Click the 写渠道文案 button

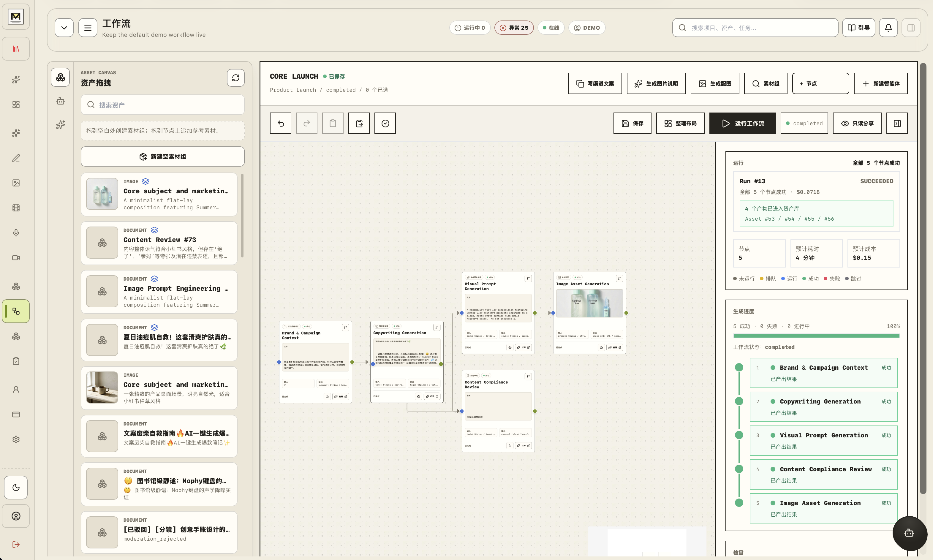[x=595, y=84]
